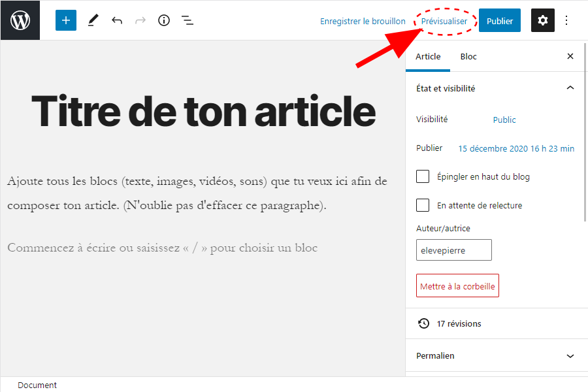
Task: Toggle the settings gear sidebar
Action: (x=542, y=20)
